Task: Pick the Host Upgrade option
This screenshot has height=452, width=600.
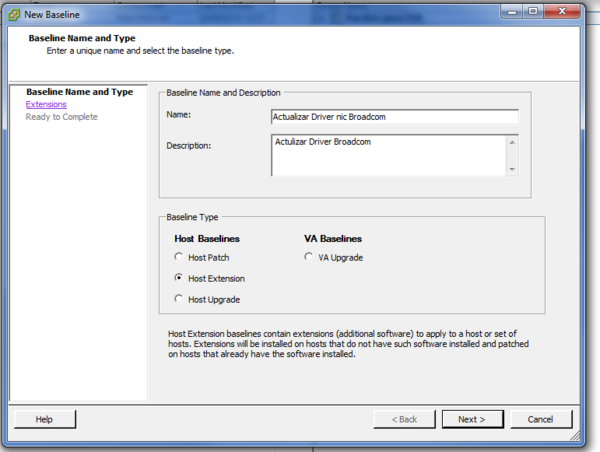Action: pos(180,299)
